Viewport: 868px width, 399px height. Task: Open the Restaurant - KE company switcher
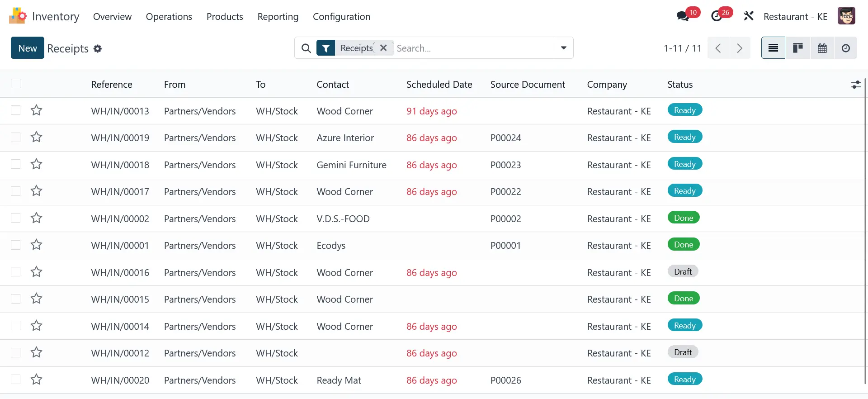click(795, 17)
